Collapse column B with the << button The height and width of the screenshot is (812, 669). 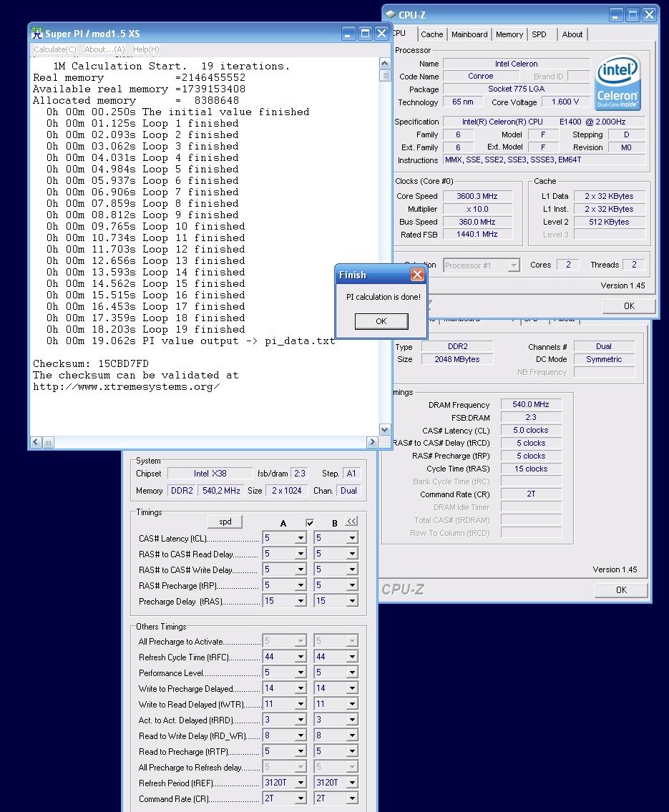(x=351, y=522)
